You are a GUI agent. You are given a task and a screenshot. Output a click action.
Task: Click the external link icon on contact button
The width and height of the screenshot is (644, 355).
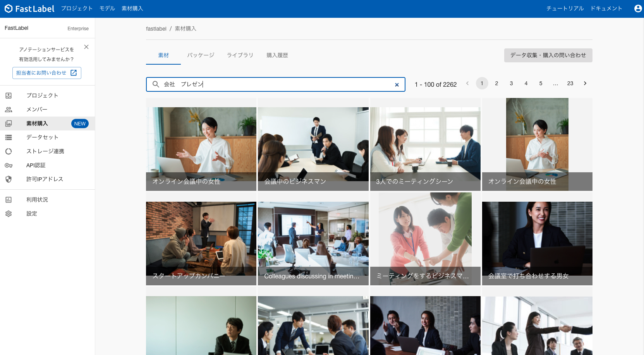pos(74,73)
